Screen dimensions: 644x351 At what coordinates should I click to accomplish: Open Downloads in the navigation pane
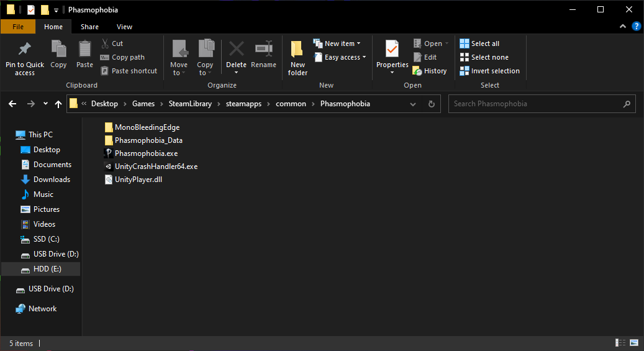pyautogui.click(x=45, y=179)
